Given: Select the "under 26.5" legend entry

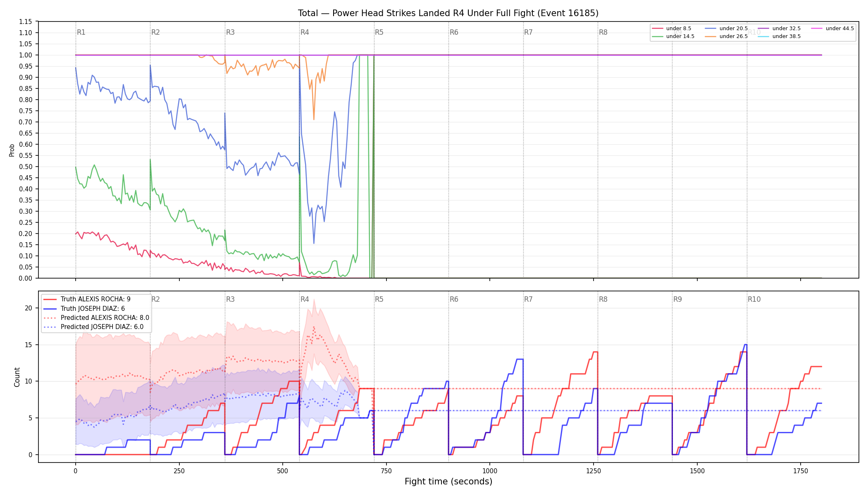Looking at the screenshot, I should point(726,36).
